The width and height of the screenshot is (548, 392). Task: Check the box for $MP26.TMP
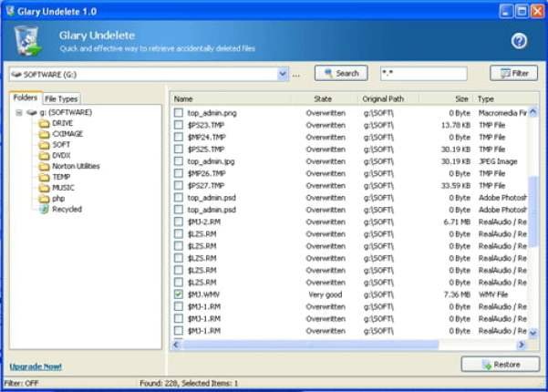[x=179, y=173]
